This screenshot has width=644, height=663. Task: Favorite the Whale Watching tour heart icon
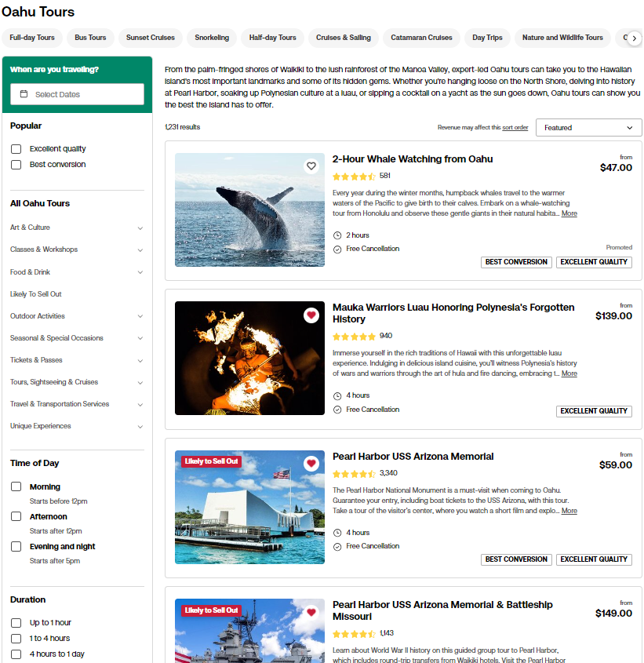pyautogui.click(x=311, y=166)
